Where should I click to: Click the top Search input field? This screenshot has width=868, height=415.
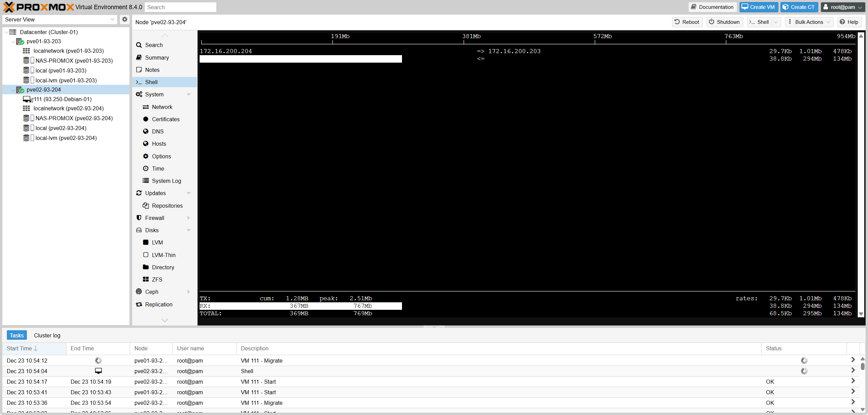point(180,7)
